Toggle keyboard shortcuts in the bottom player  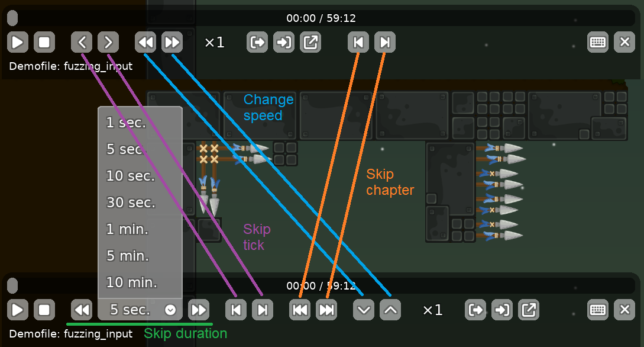pos(598,310)
